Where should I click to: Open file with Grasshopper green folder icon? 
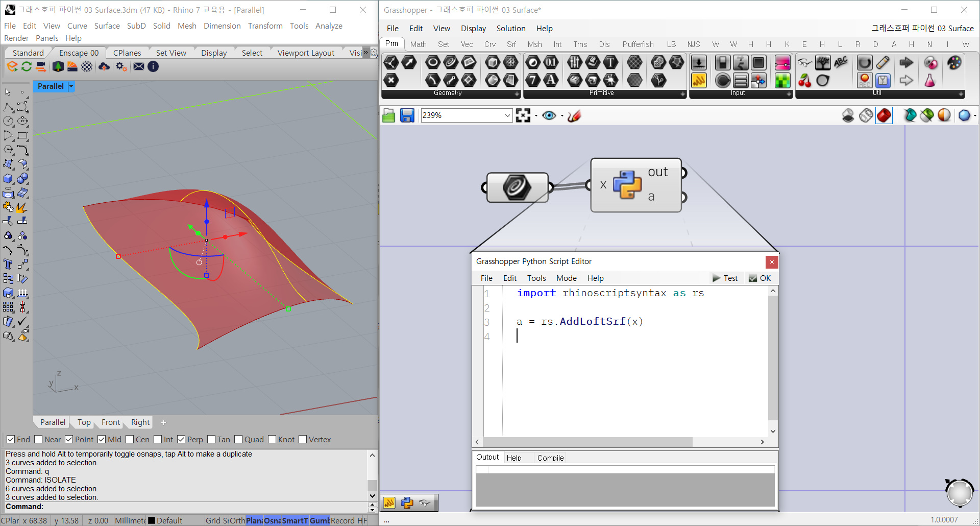(388, 116)
